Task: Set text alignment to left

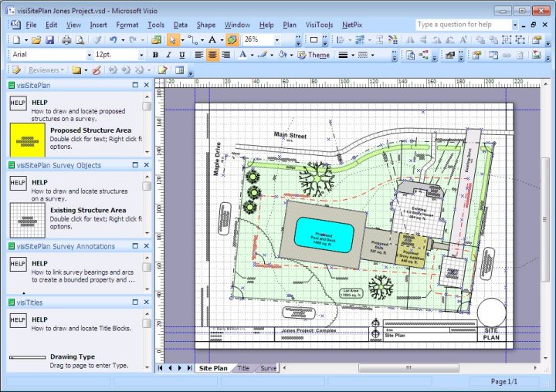Action: (x=199, y=55)
